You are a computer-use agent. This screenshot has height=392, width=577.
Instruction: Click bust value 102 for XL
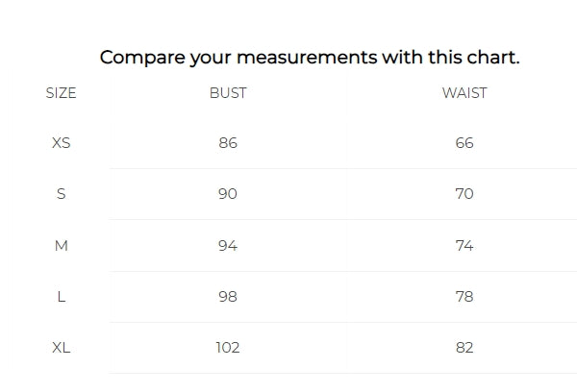pyautogui.click(x=228, y=347)
